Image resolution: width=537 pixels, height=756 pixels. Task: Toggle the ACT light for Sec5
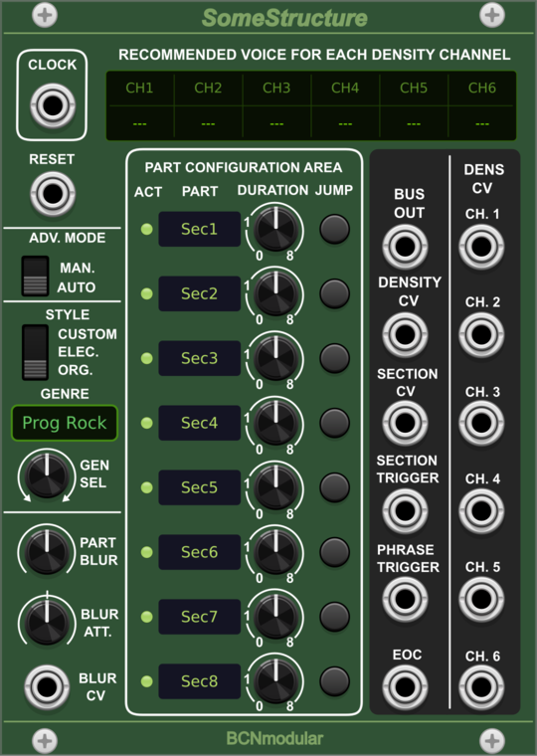(146, 487)
